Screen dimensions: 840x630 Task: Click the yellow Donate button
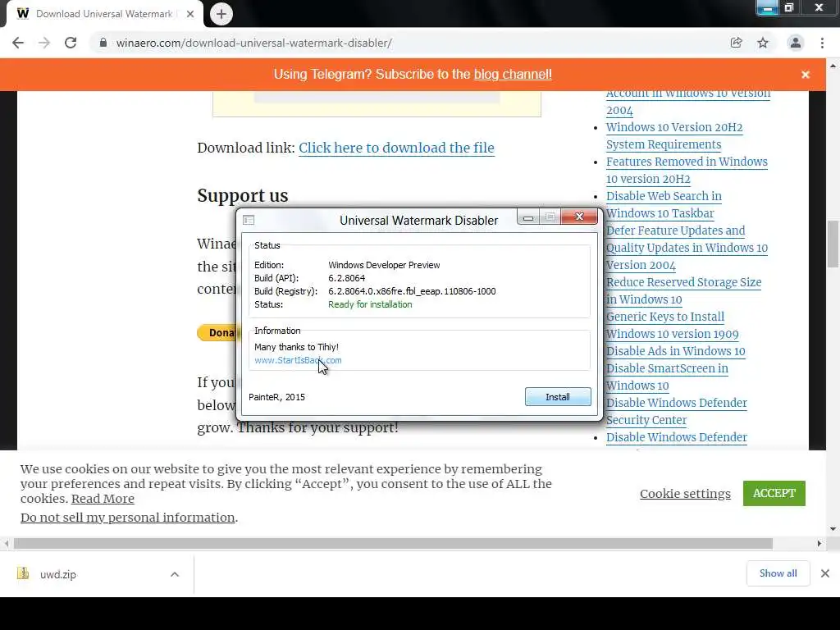coord(217,333)
